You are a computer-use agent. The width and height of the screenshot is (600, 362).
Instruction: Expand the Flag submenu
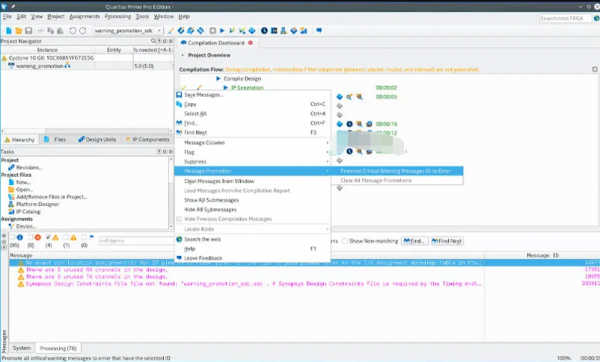click(x=252, y=152)
